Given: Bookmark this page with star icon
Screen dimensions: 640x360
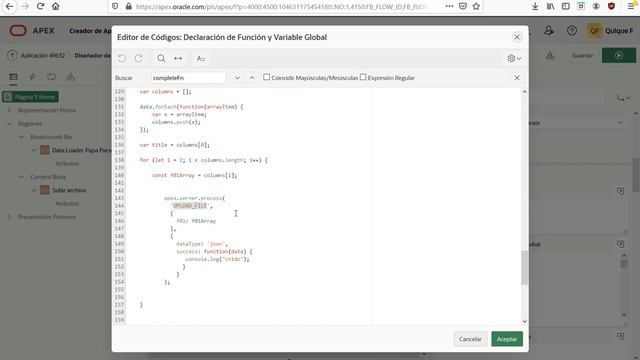Looking at the screenshot, I should [x=476, y=7].
